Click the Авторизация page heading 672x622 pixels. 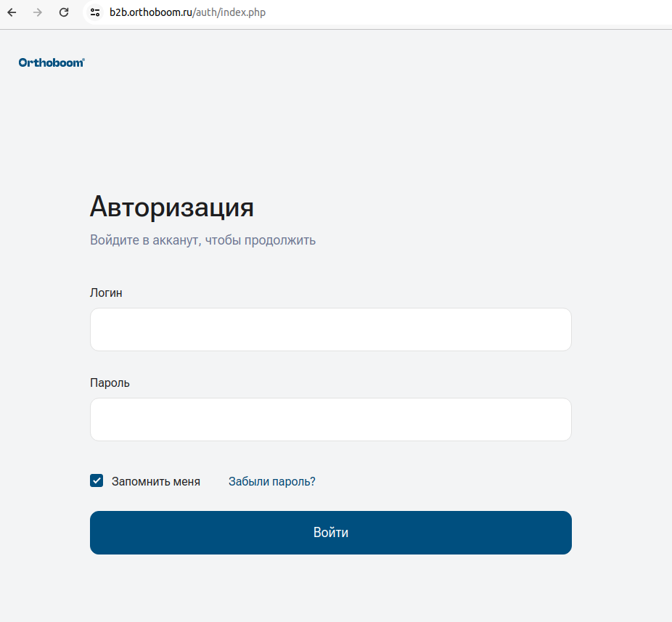pos(171,208)
